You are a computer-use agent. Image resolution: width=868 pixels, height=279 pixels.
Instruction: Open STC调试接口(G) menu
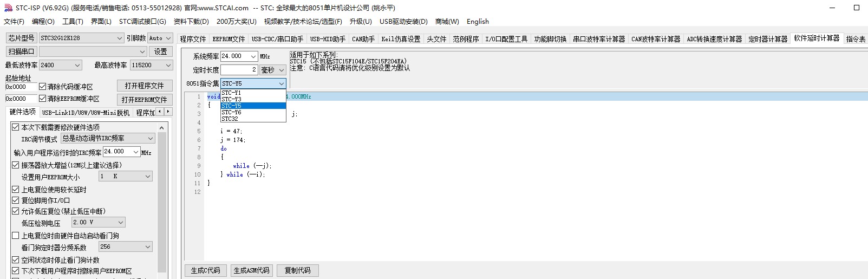click(142, 22)
